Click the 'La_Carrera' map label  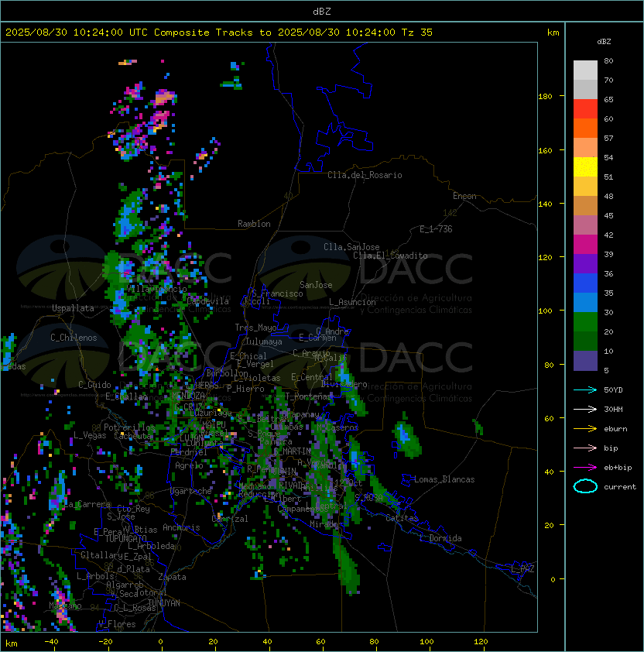tap(87, 504)
